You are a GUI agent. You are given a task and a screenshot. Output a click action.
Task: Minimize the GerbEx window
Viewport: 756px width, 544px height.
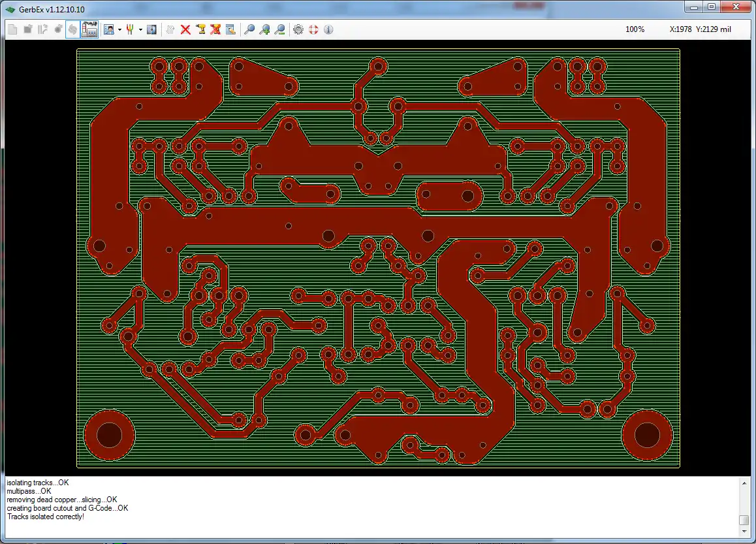pyautogui.click(x=694, y=7)
